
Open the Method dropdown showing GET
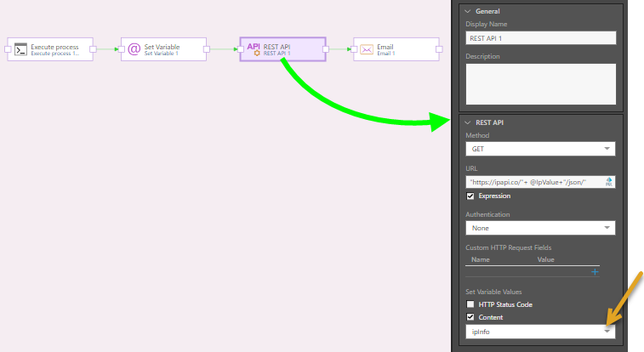click(540, 149)
